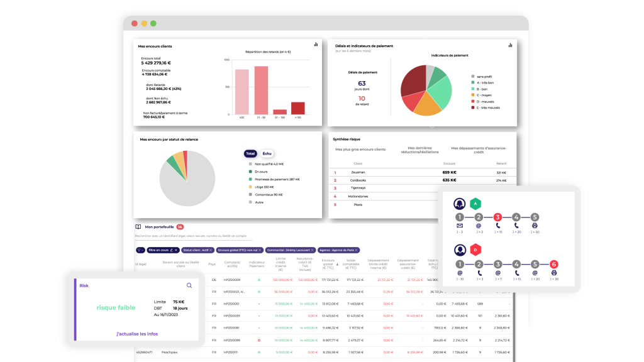Open 'Mes dernières réductions/résiliations' tab
Screen dimensions: 644x362
coord(419,150)
